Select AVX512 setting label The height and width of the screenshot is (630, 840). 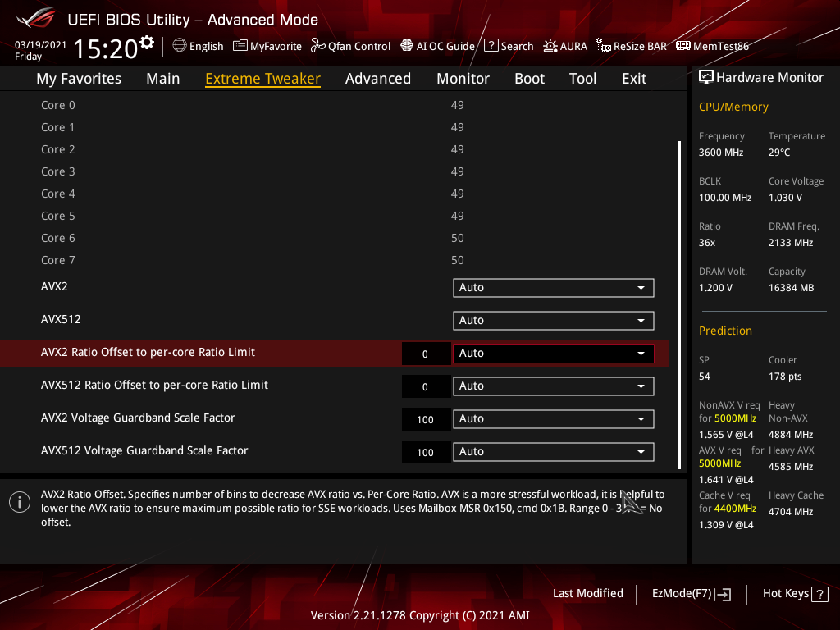pos(61,319)
